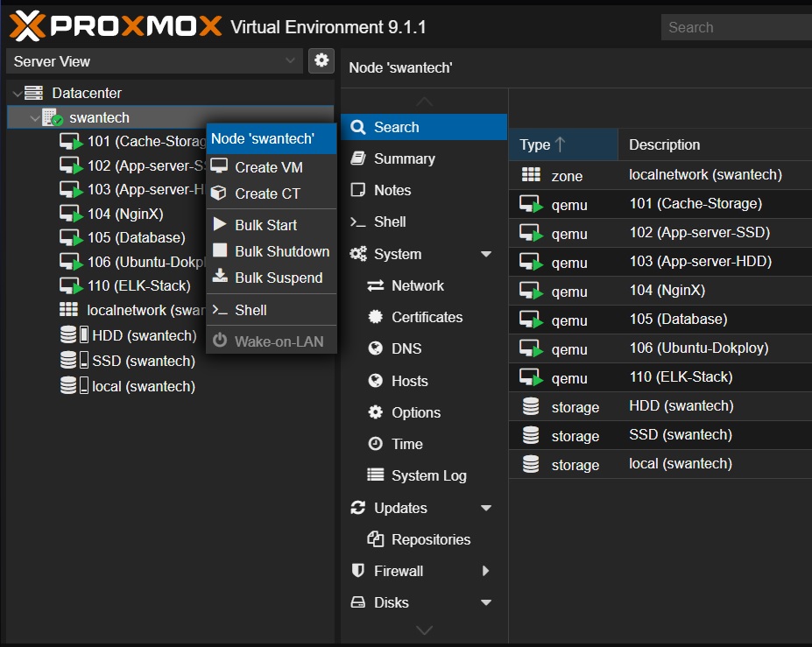The image size is (812, 647).
Task: Collapse the System submenu arrow
Action: coord(486,254)
